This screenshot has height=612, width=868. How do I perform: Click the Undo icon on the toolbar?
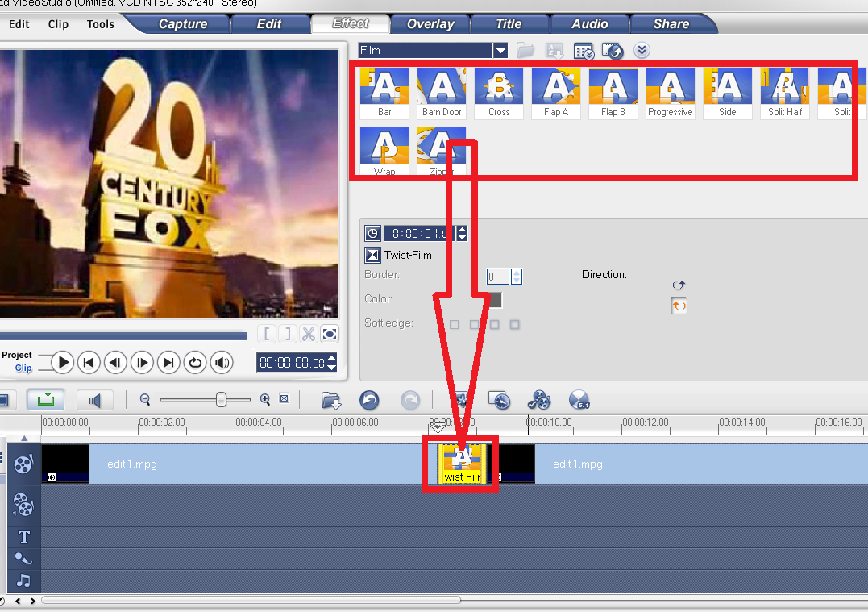pos(371,399)
